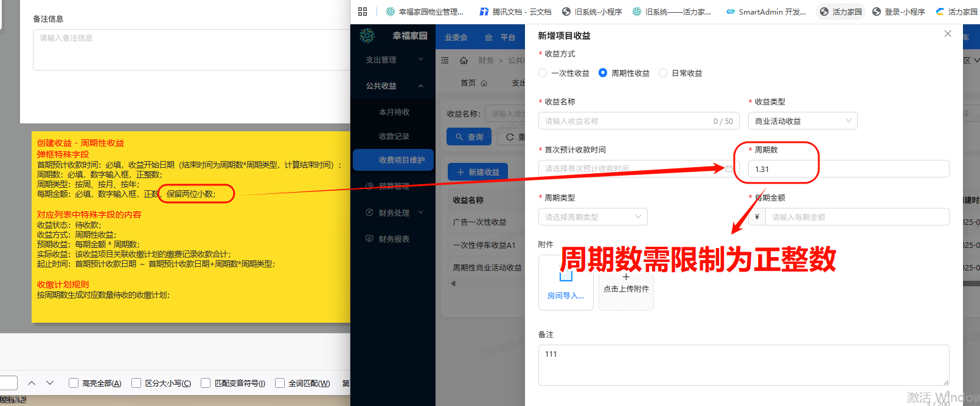Viewport: 980px width, 406px height.
Task: Click the 每期金额 input field
Action: pyautogui.click(x=857, y=217)
